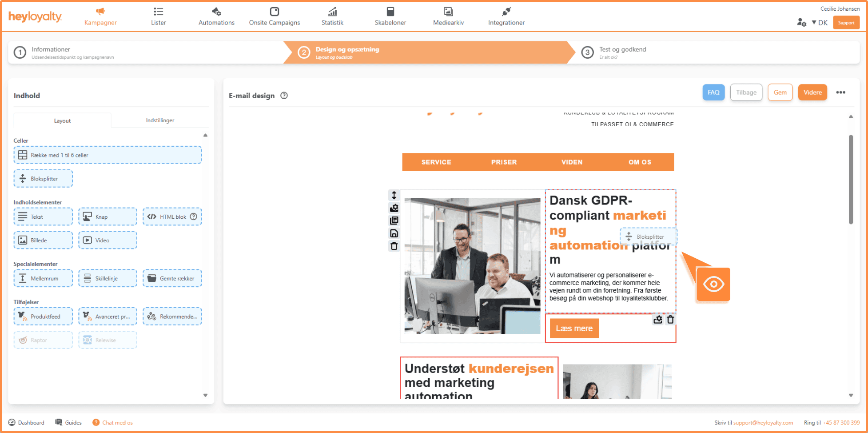
Task: Open the Statistik menu
Action: tap(332, 16)
